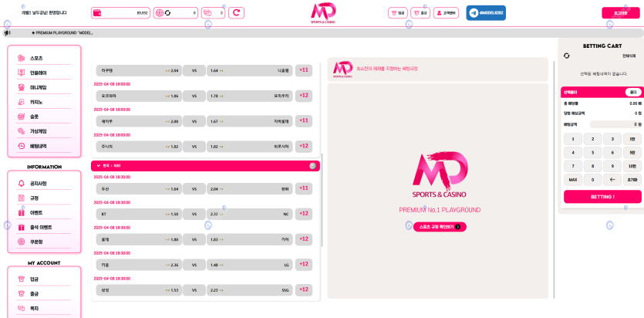Expand +12 markets for the 1.82 vs 1.82 match
The image size is (644, 318).
[x=304, y=146]
